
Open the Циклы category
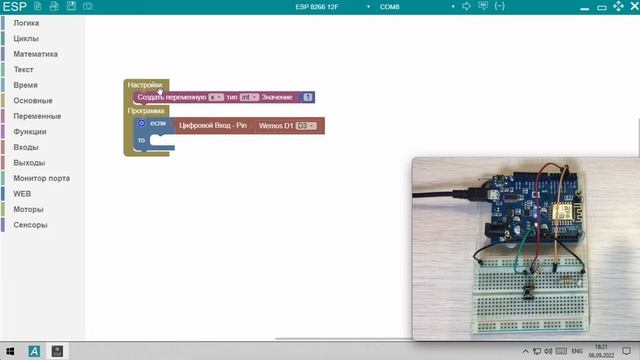tap(26, 38)
